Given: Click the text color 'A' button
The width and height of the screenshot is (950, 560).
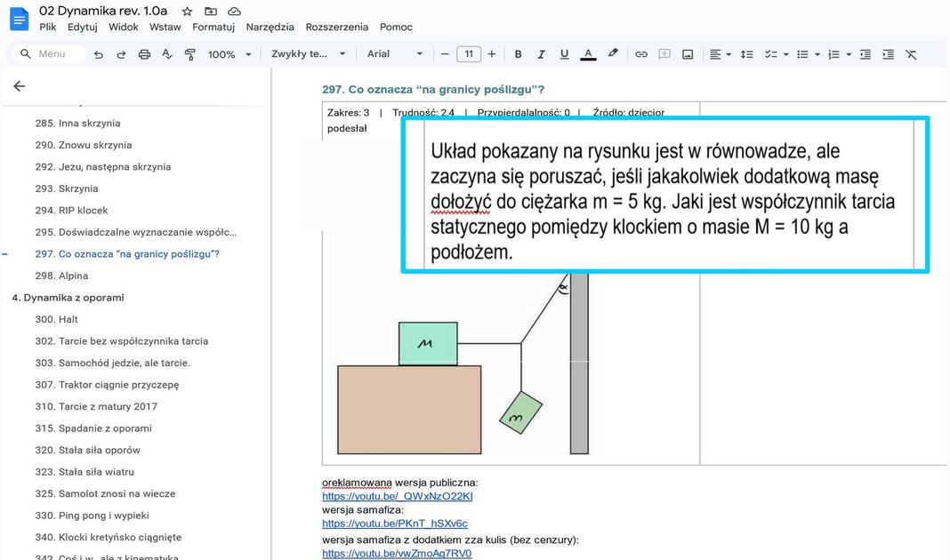Looking at the screenshot, I should tap(588, 54).
